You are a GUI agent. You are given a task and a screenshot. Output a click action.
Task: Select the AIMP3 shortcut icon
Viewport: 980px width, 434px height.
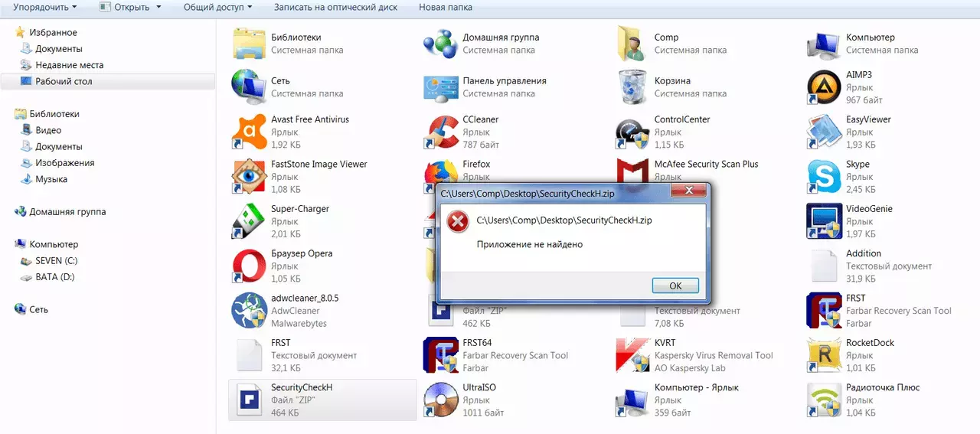click(824, 88)
